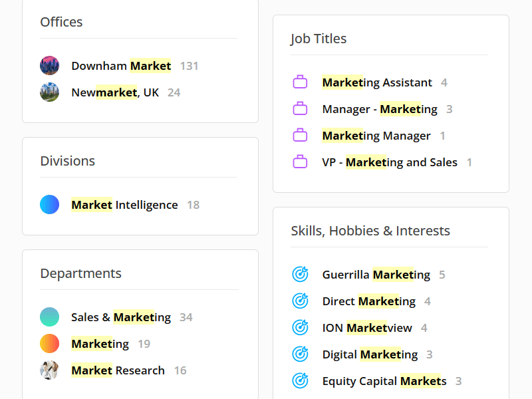Click the Market Research people thumbnail

49,370
